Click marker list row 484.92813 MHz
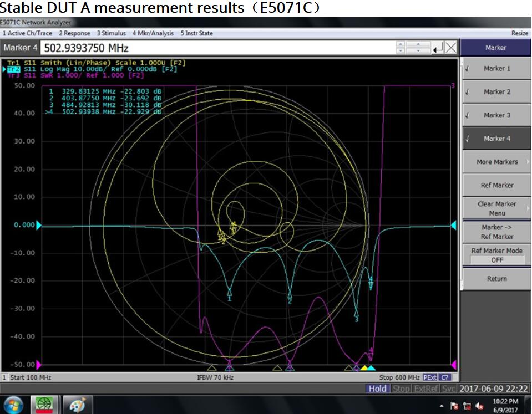The image size is (532, 414). pyautogui.click(x=104, y=105)
